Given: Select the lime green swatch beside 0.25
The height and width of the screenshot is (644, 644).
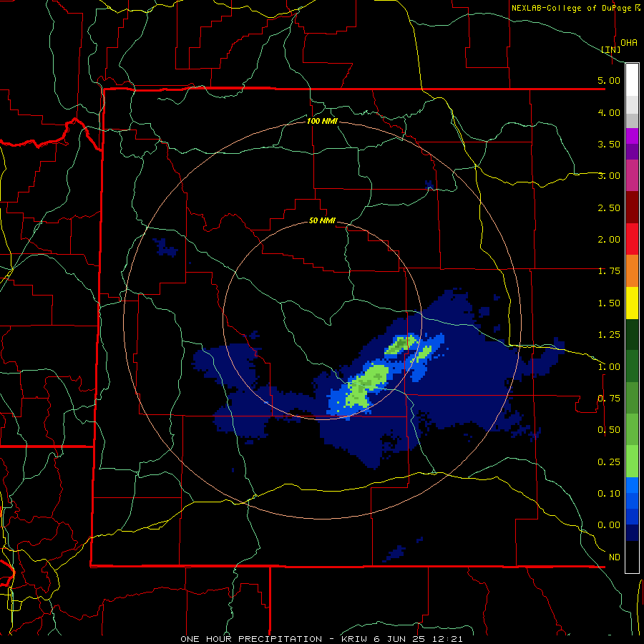Looking at the screenshot, I should coord(632,462).
